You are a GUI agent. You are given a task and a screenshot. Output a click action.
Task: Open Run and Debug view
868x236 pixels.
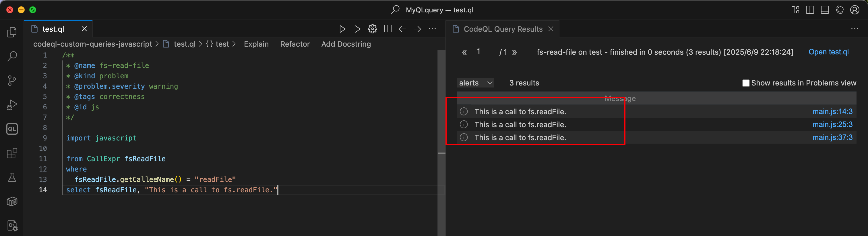12,105
